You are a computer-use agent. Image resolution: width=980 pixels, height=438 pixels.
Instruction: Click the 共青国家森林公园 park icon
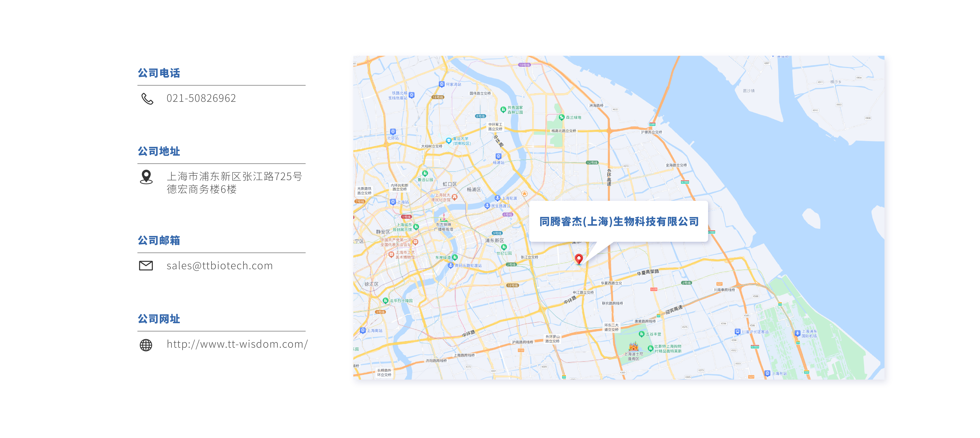coord(503,110)
